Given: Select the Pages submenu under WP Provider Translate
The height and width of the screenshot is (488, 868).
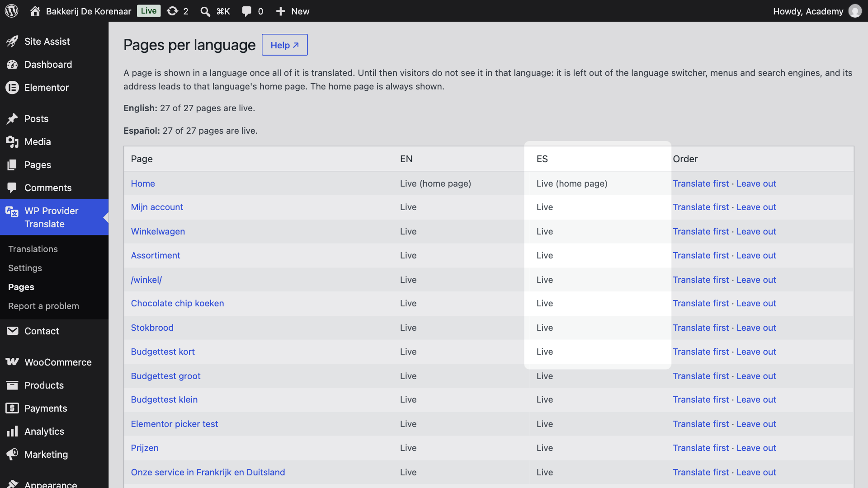Looking at the screenshot, I should [x=21, y=287].
